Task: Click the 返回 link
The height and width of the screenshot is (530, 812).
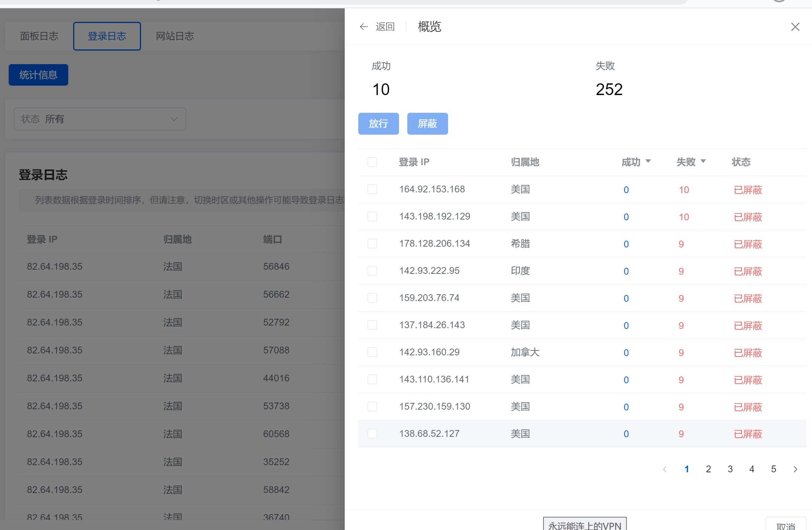Action: point(385,27)
